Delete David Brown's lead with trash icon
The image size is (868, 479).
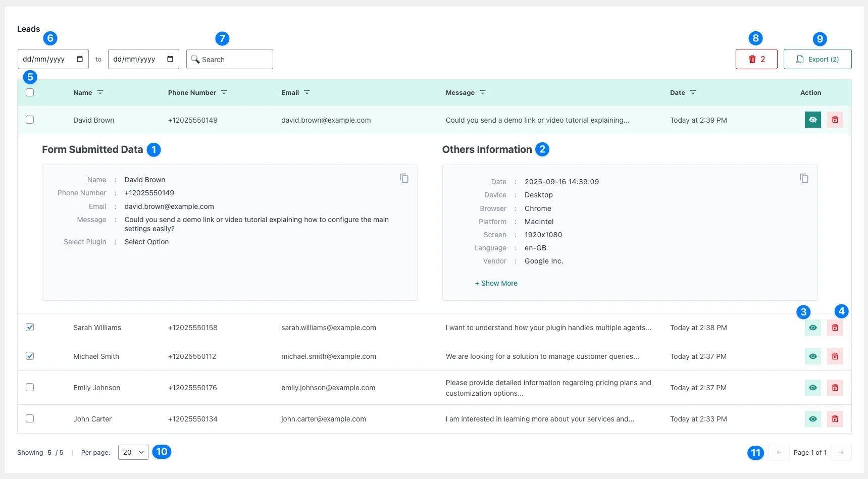click(x=835, y=120)
